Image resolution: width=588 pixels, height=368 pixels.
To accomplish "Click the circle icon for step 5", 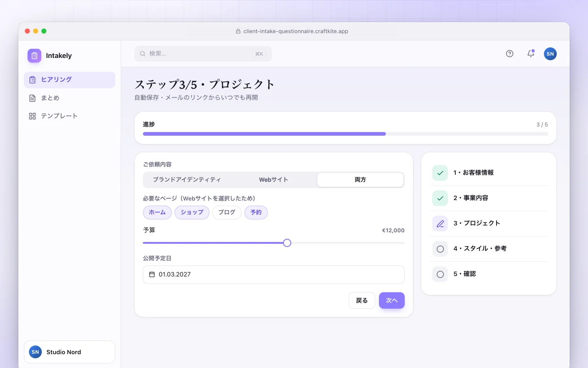I will [x=440, y=274].
